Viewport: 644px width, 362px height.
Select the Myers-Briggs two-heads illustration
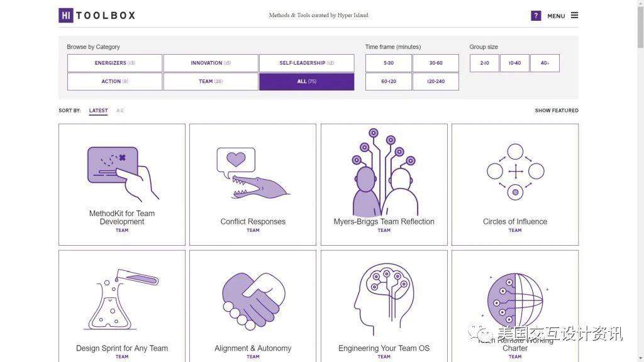click(384, 172)
